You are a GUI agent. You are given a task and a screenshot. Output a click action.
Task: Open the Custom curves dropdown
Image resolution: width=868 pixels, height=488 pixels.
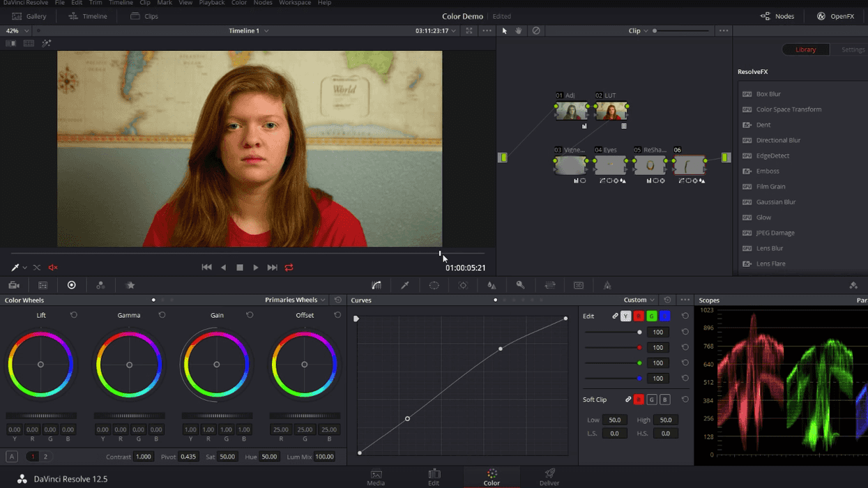(x=639, y=300)
